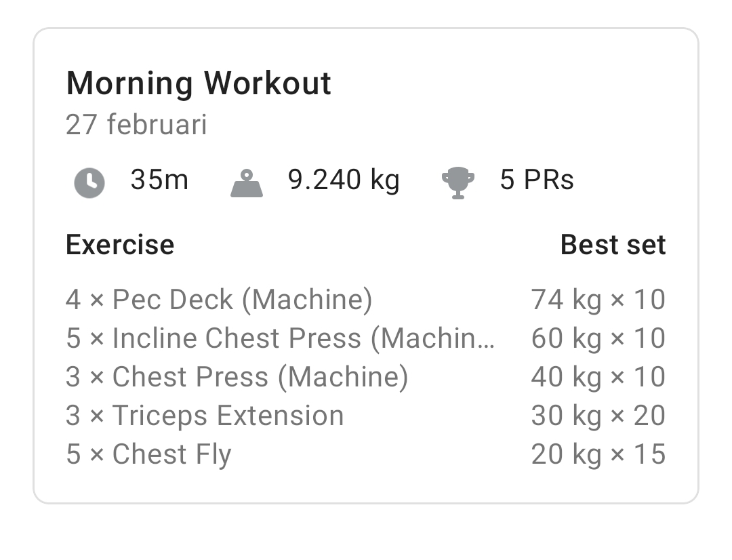
Task: Click the weight volume icon
Action: coord(247,182)
